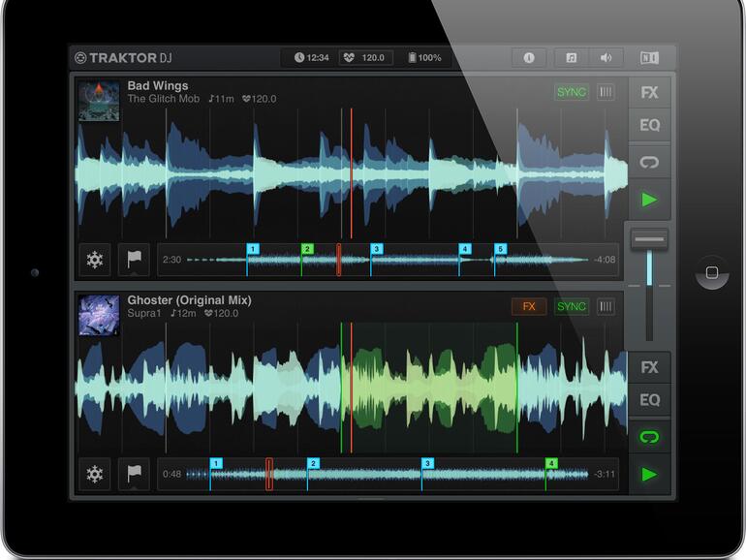Toggle freeze mode snowflake on top deck
Image resolution: width=746 pixels, height=560 pixels.
[95, 260]
